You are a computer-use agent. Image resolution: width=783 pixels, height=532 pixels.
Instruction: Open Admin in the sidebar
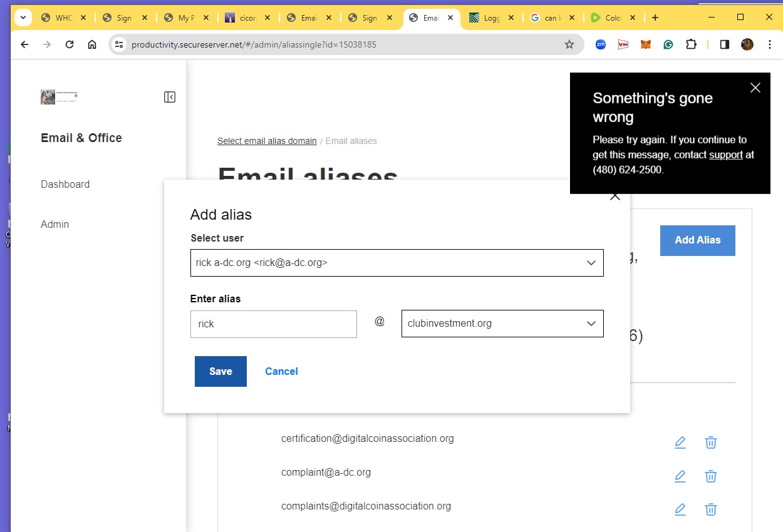[55, 224]
